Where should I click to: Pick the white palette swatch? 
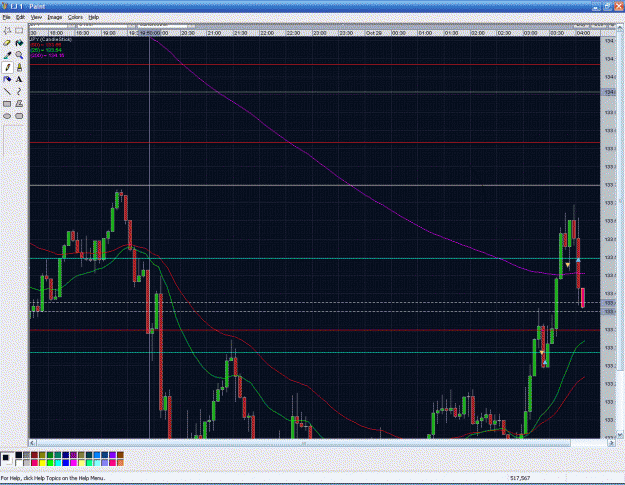pyautogui.click(x=19, y=463)
